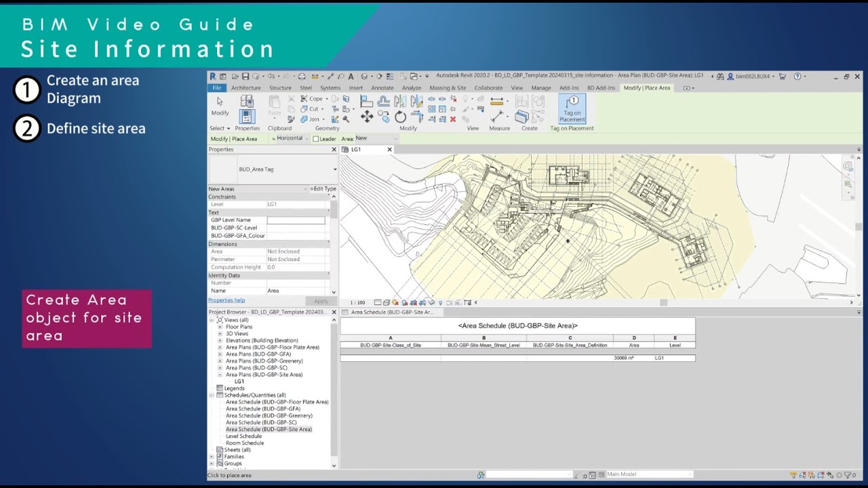Click the view scale 1 : 100
Viewport: 868px width, 488px height.
pos(357,303)
